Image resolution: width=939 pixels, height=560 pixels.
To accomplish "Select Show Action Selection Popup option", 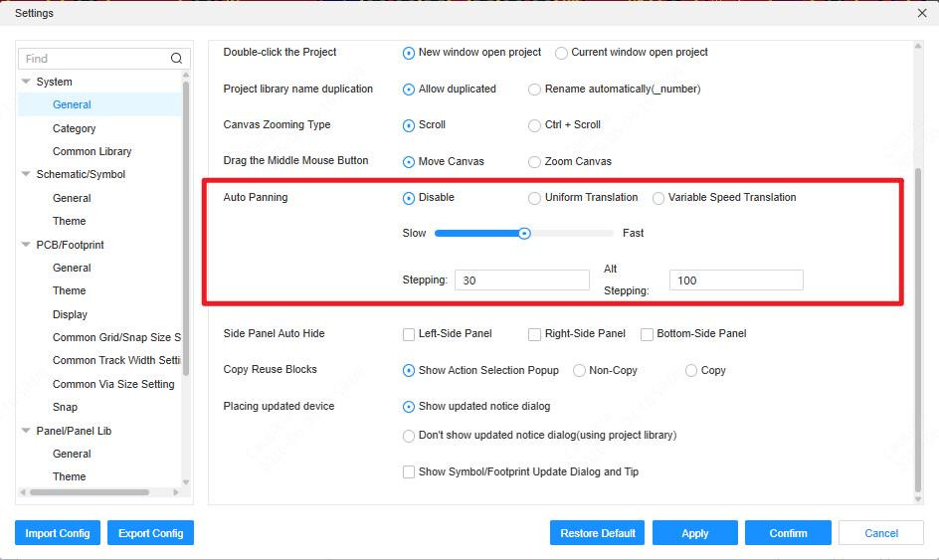I will (x=409, y=371).
